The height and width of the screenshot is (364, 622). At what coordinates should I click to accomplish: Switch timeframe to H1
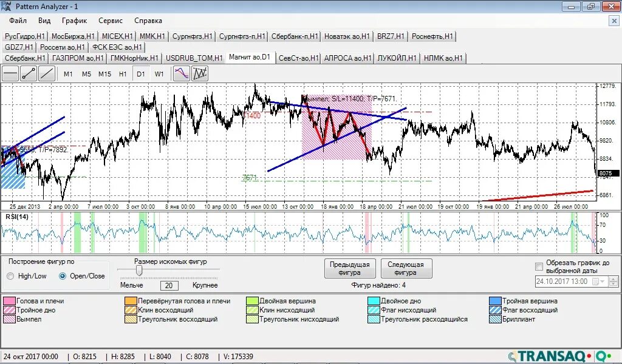pos(123,74)
